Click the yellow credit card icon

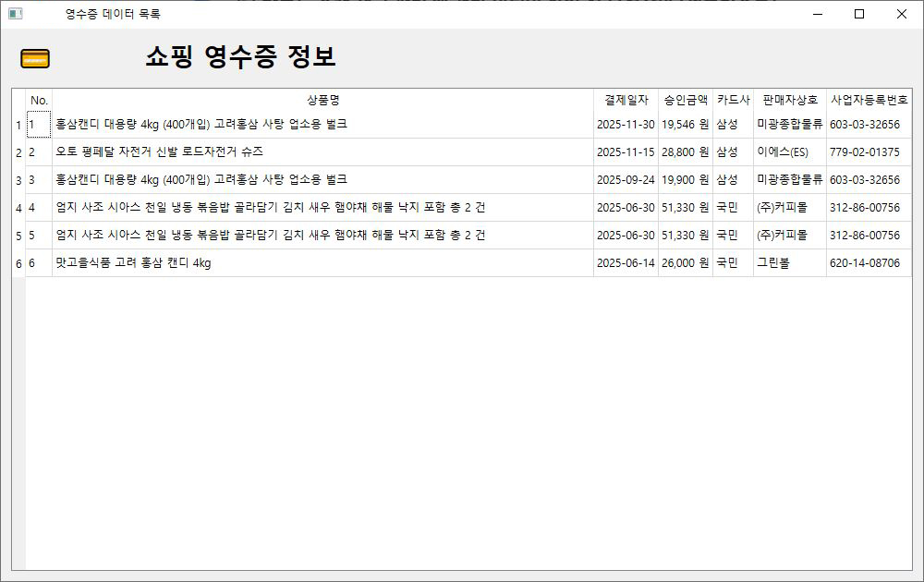pos(35,58)
